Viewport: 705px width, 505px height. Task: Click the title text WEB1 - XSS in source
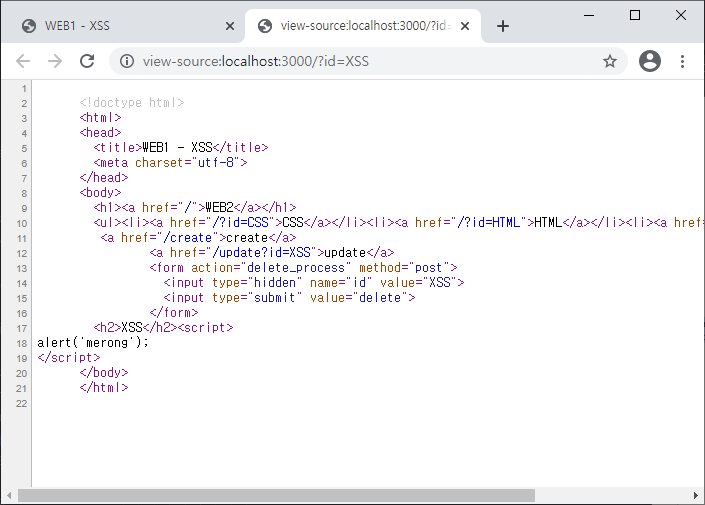(x=177, y=147)
